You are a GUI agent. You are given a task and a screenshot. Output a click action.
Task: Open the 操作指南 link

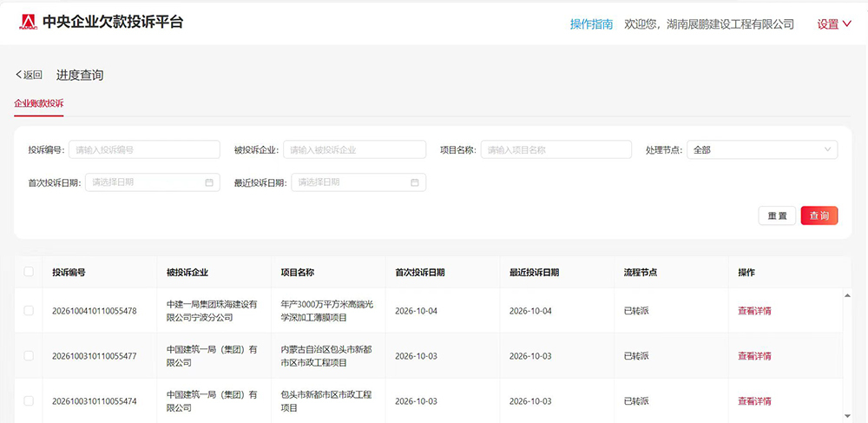pos(591,24)
